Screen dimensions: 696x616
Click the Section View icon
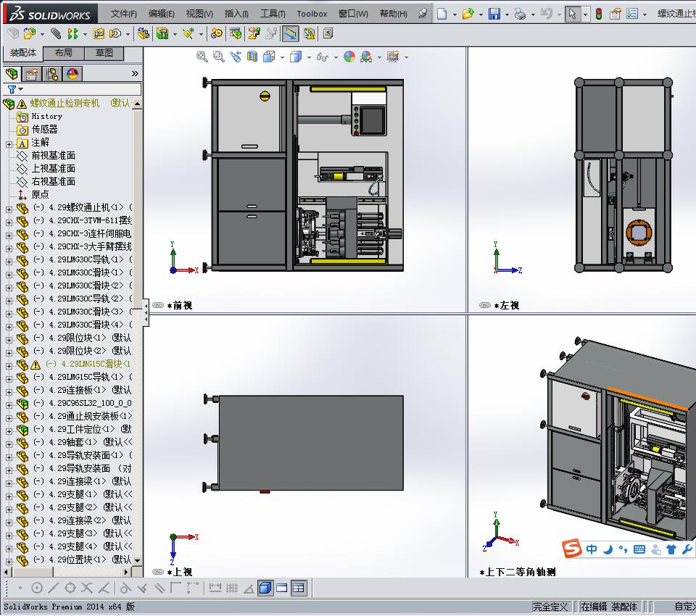pos(252,57)
